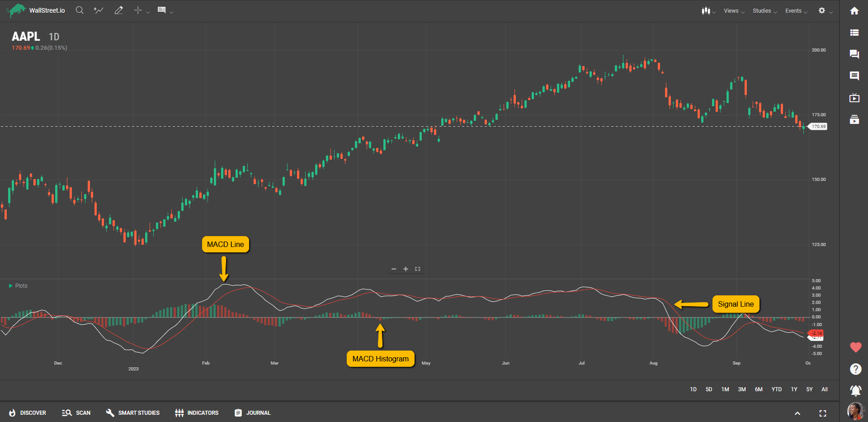Open the Events dropdown menu
The height and width of the screenshot is (422, 868).
[x=796, y=11]
